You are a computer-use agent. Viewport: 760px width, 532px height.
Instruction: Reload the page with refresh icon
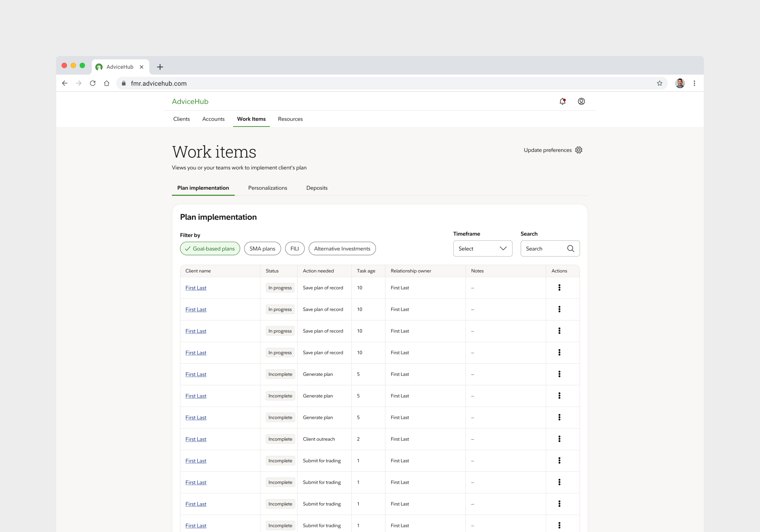pos(93,83)
